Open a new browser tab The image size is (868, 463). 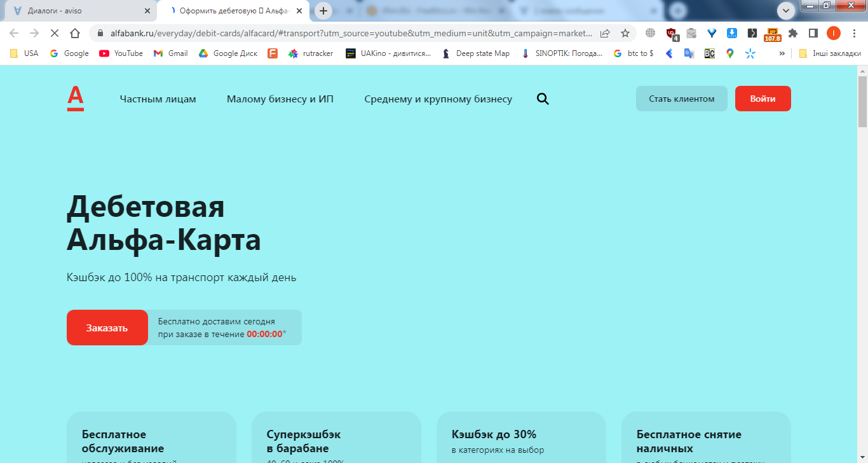coord(323,11)
